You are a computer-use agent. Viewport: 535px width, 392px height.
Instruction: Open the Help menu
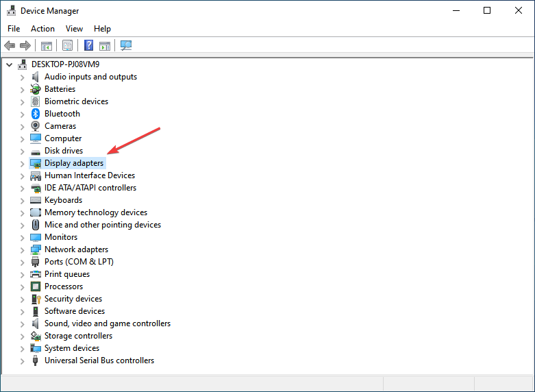tap(102, 29)
